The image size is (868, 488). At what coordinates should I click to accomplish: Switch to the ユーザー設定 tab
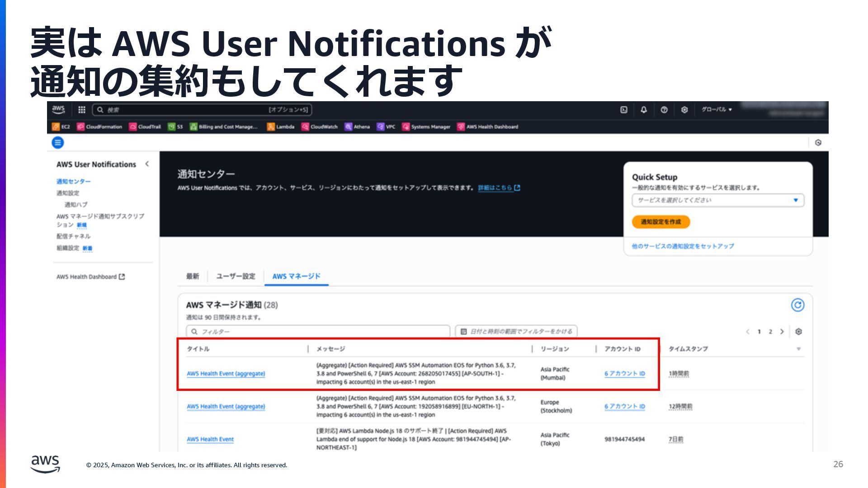coord(236,276)
